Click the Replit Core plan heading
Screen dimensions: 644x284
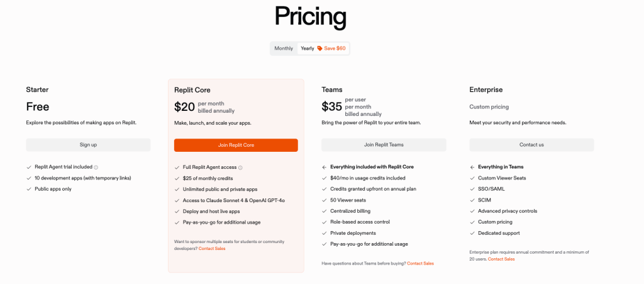point(192,90)
